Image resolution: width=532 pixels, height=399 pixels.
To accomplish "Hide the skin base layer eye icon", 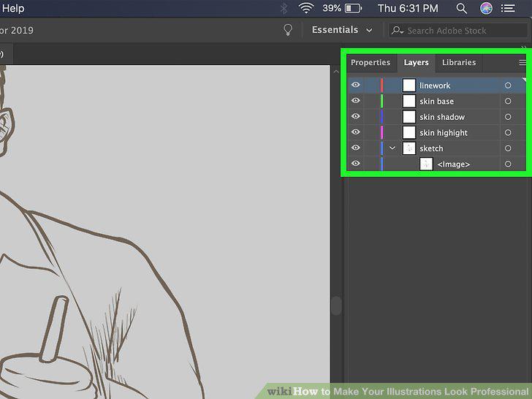I will (356, 101).
